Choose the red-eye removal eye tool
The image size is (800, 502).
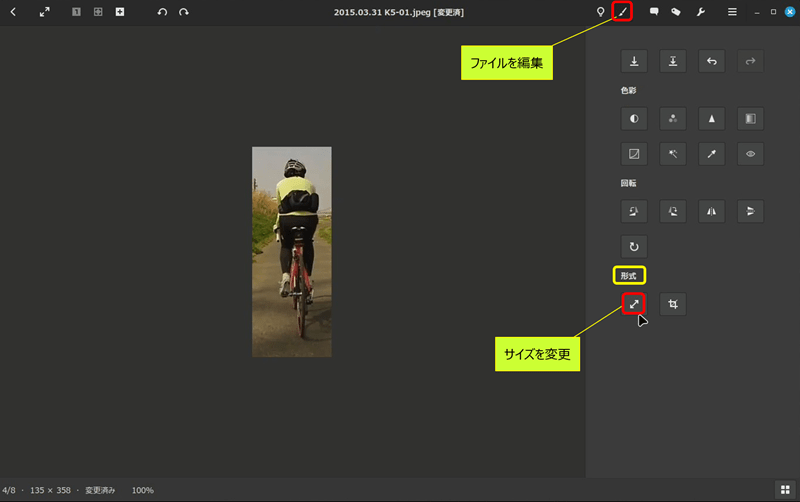click(x=751, y=154)
